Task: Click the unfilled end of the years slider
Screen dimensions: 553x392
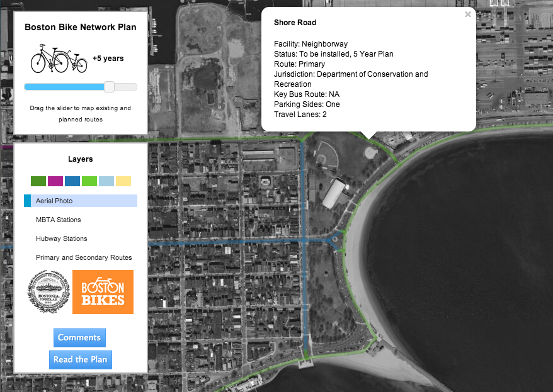Action: tap(126, 87)
